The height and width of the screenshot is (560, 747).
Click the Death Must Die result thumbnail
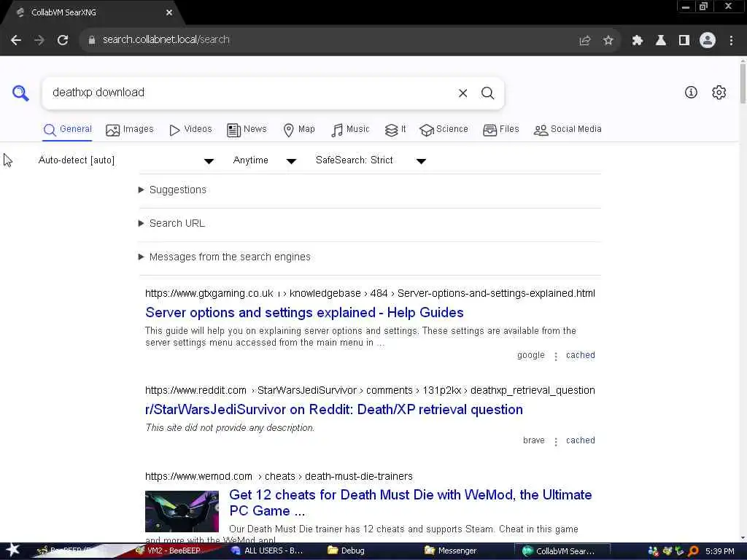pos(182,511)
